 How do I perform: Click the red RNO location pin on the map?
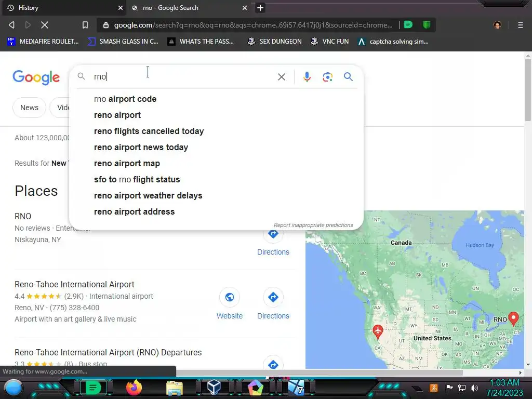coord(514,318)
